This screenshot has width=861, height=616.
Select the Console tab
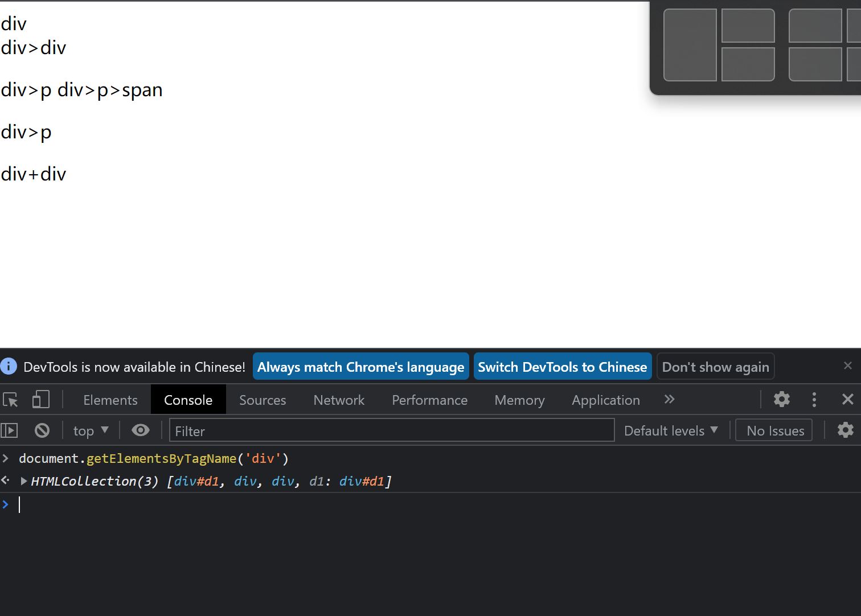188,400
